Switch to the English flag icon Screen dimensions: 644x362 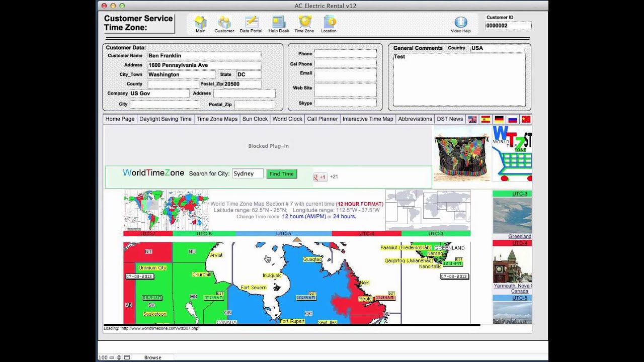click(472, 119)
